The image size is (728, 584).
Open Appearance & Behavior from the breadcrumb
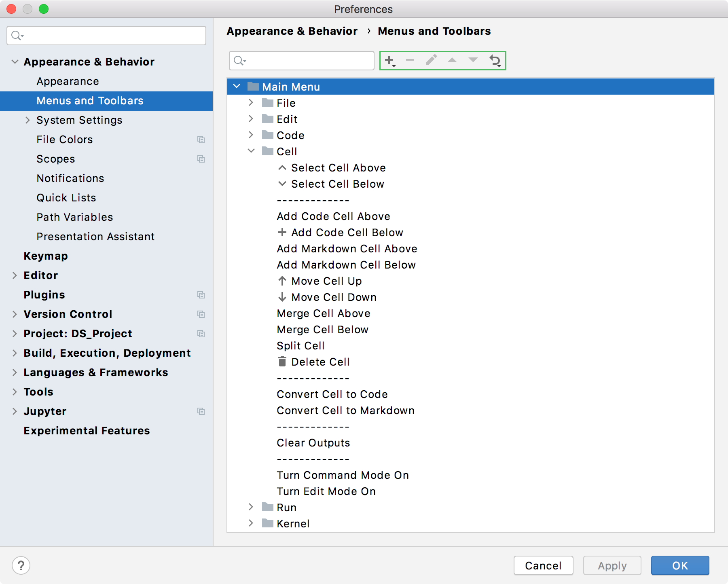click(x=292, y=31)
